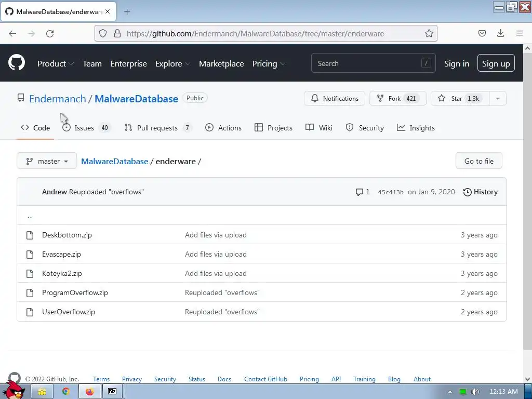Go back with the browser back arrow

pos(12,33)
